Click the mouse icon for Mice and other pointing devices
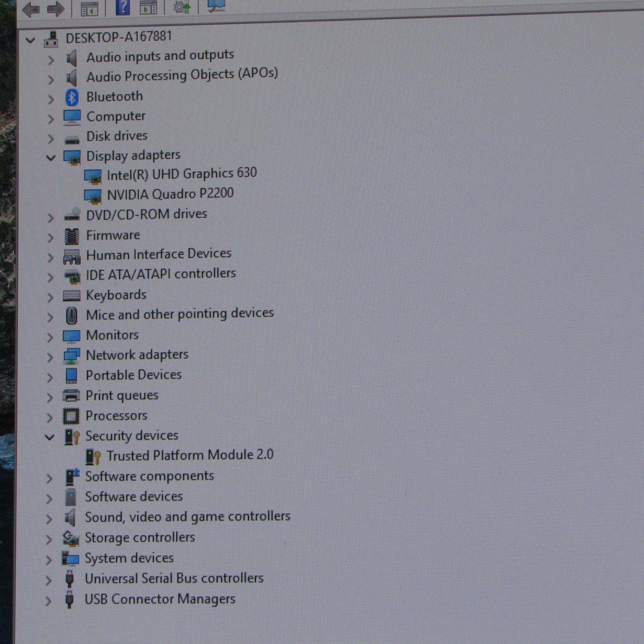 click(x=71, y=315)
